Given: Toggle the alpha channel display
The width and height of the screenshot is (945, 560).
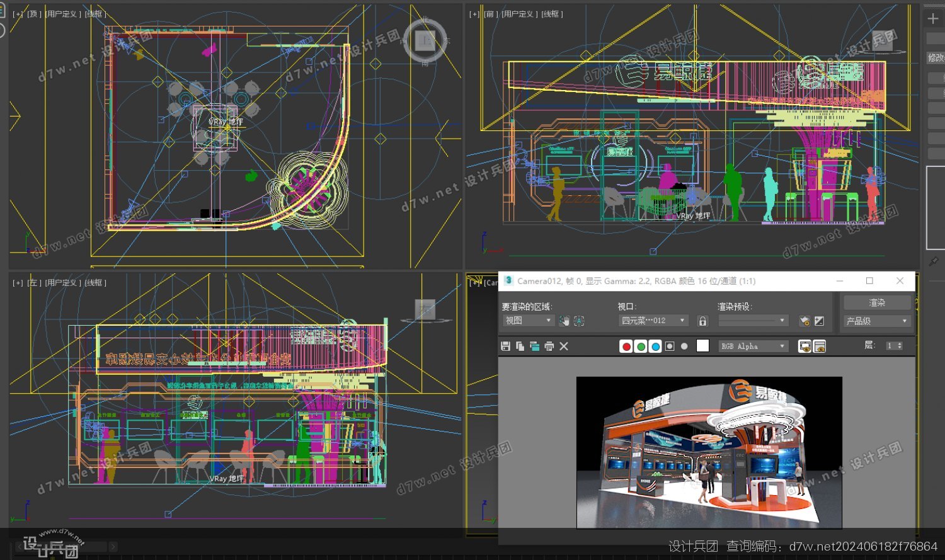Looking at the screenshot, I should (670, 346).
